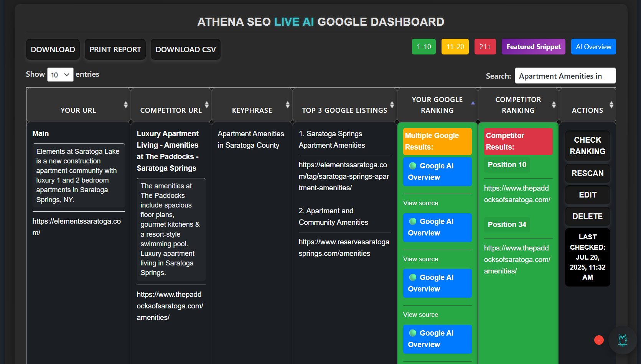Screen dimensions: 641x364
Task: Click the red notification badge
Action: coord(599,340)
